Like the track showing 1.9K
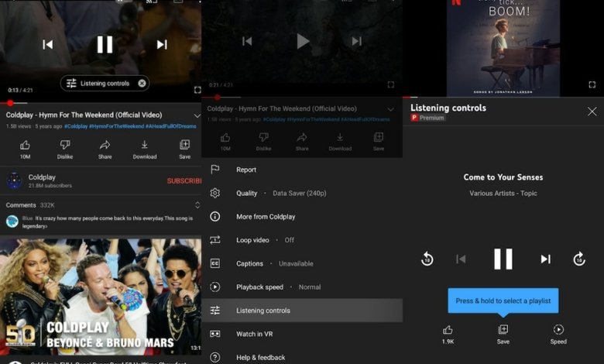 [x=448, y=335]
